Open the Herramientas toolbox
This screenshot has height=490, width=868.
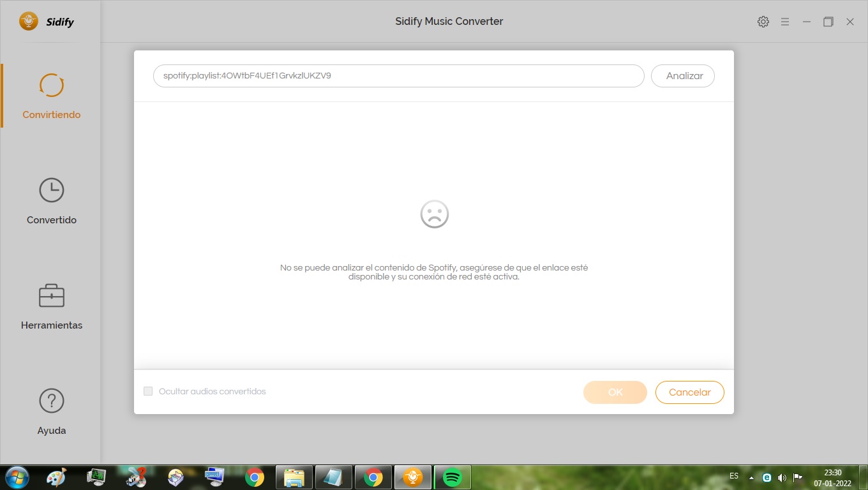point(51,306)
